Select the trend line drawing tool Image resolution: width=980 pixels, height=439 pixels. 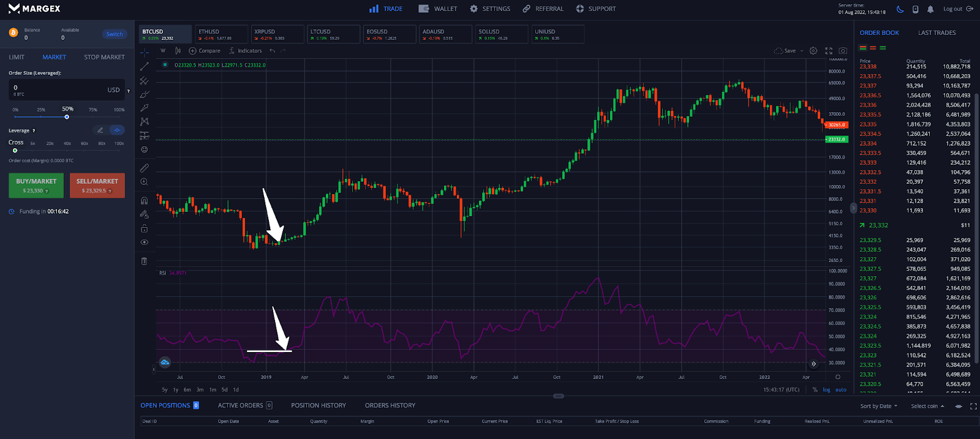pos(145,66)
